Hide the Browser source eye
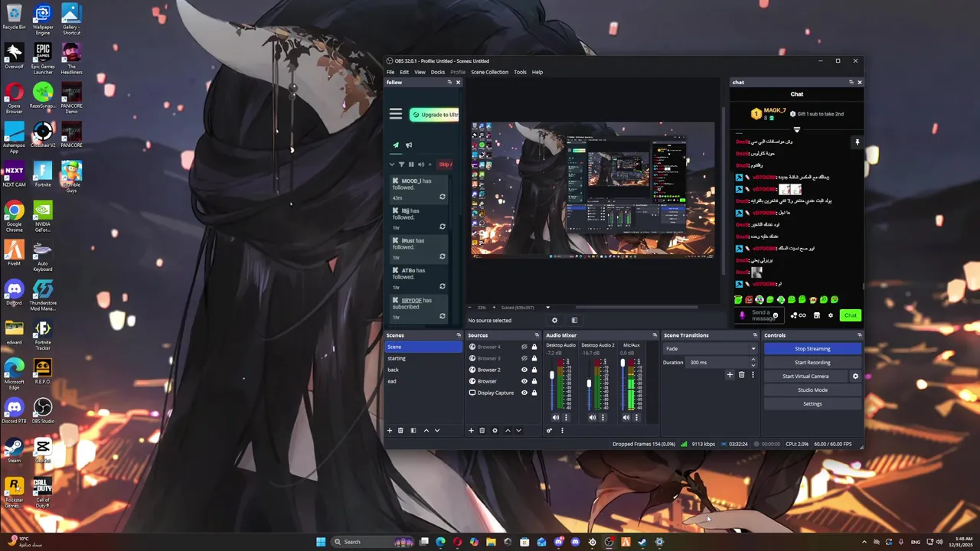980x551 pixels. click(x=524, y=381)
